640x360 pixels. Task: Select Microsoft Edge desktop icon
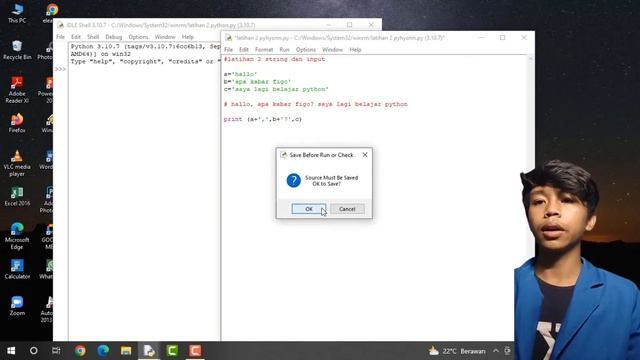point(17,236)
